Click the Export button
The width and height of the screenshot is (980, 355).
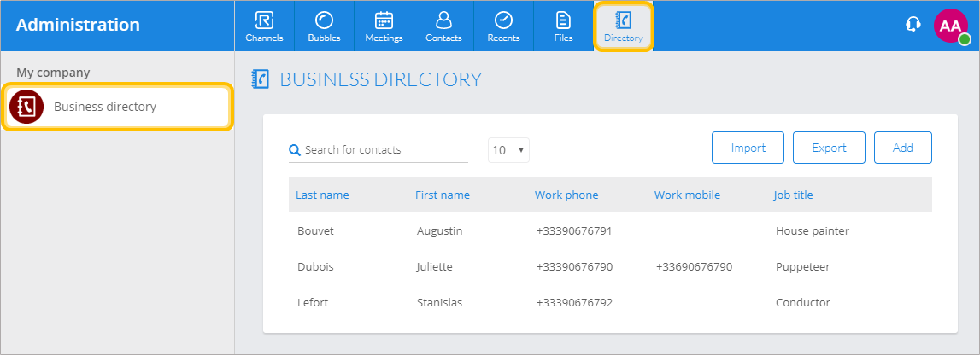829,148
